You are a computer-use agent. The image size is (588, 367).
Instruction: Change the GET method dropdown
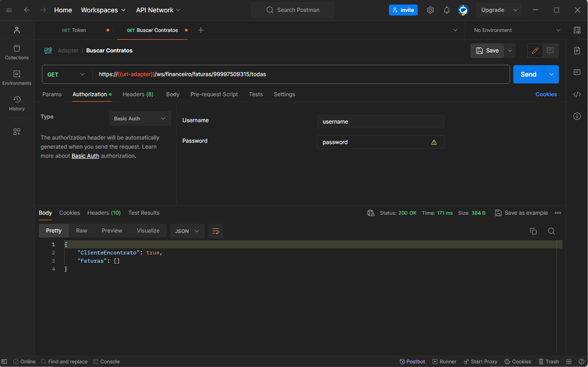click(66, 74)
